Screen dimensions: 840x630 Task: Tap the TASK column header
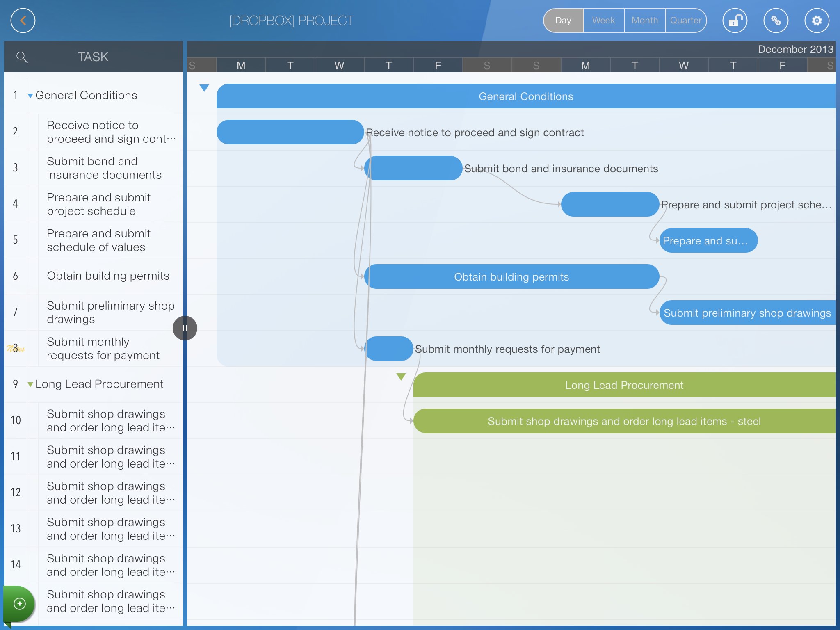[x=94, y=57]
